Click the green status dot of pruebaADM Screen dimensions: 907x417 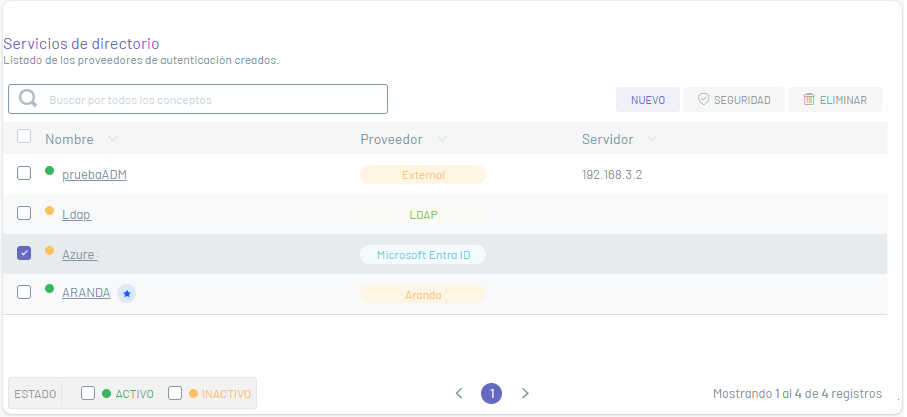point(50,171)
